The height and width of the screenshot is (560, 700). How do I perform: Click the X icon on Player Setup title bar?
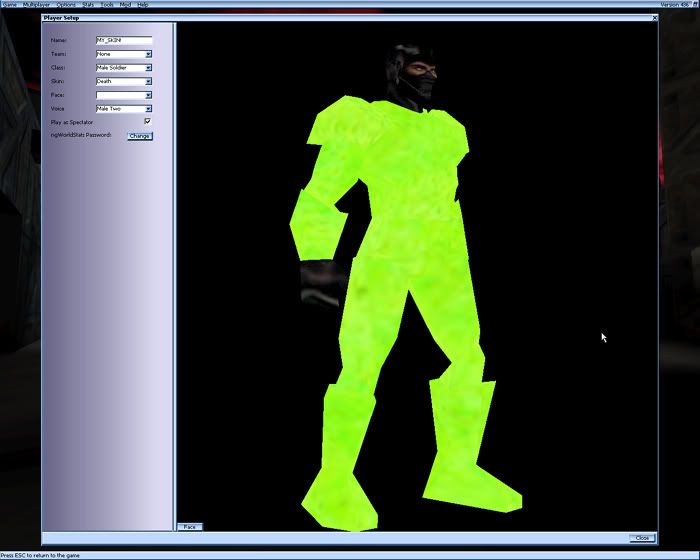[x=654, y=17]
